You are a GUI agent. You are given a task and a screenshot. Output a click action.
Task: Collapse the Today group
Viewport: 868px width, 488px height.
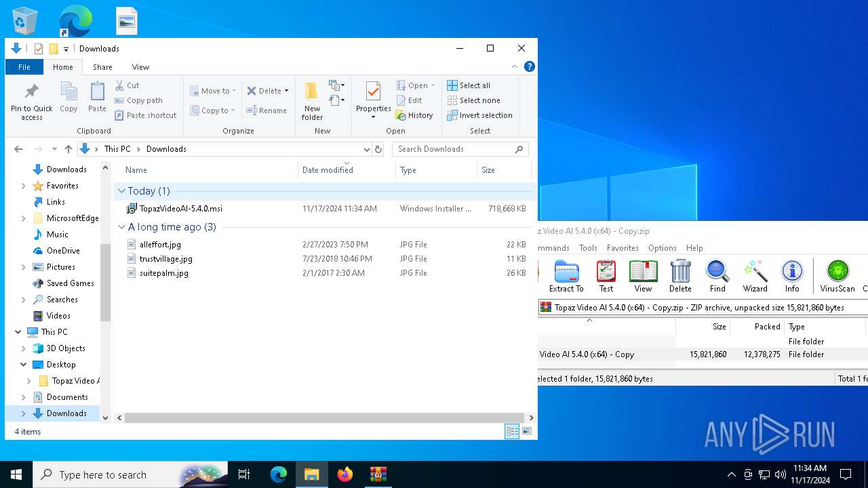pos(121,191)
